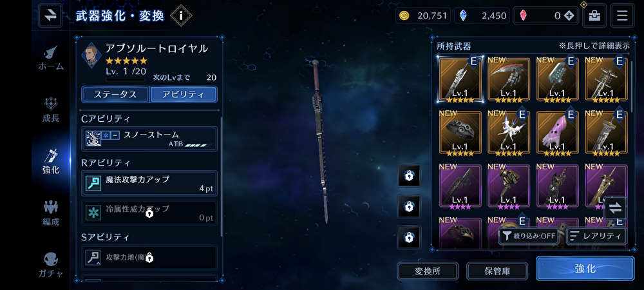This screenshot has height=290, width=644.
Task: Open the hamburger menu at top right
Action: click(622, 15)
